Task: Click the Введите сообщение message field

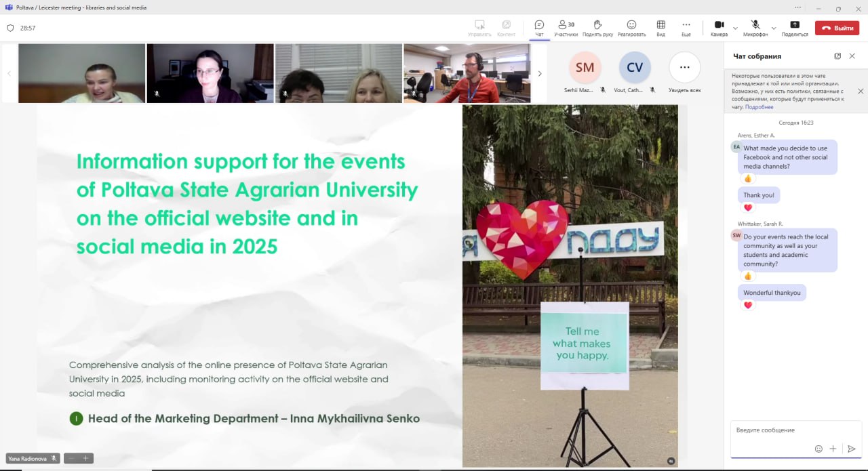Action: point(787,430)
